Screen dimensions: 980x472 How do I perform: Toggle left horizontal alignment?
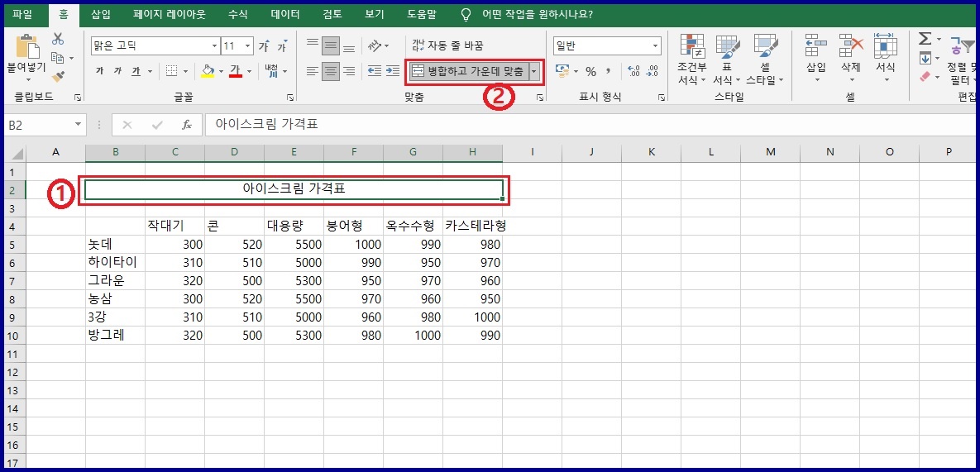(x=313, y=71)
